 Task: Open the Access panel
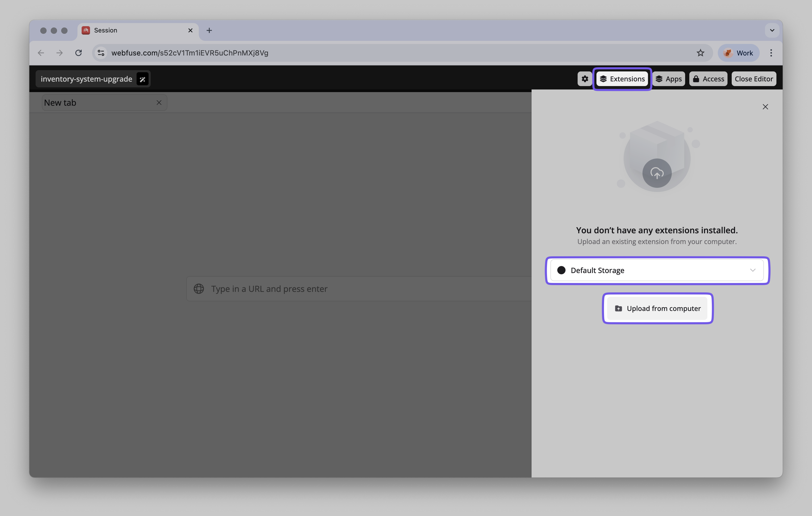point(708,78)
